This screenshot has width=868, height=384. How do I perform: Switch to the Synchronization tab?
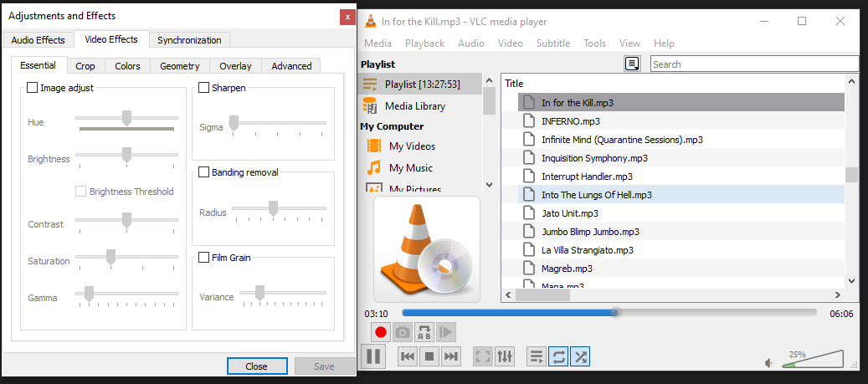189,40
